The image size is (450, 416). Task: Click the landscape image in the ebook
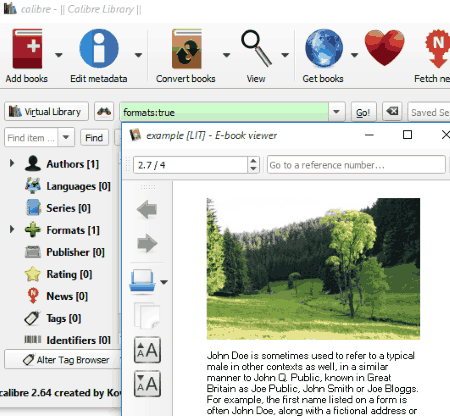pos(313,269)
